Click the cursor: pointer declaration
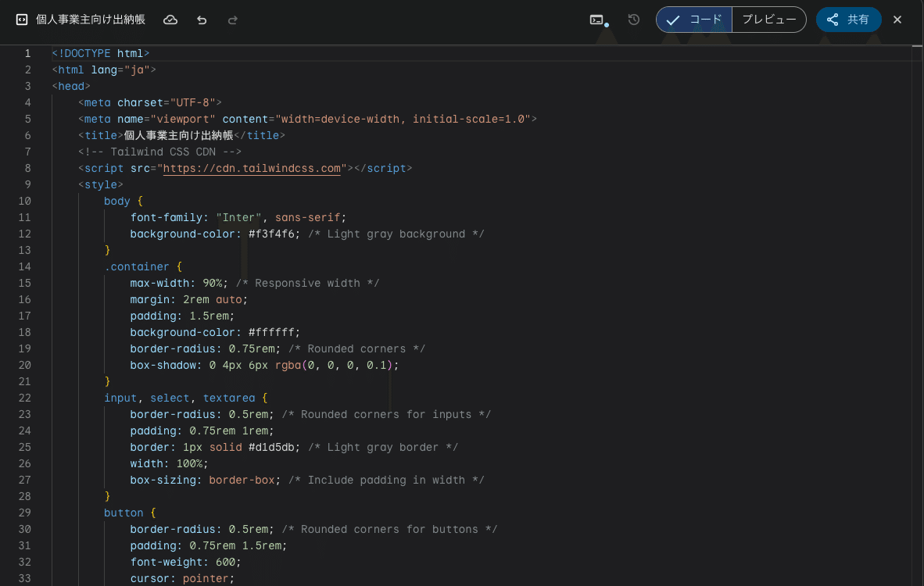924x586 pixels. point(183,579)
